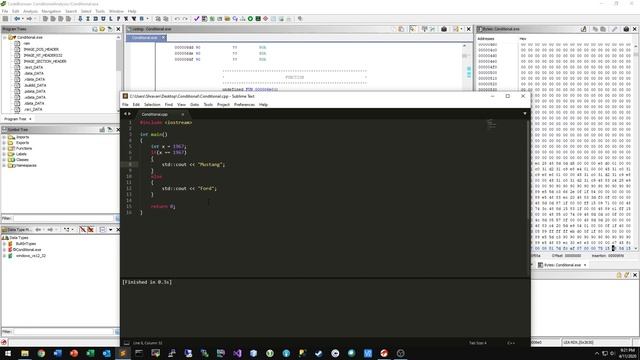This screenshot has height=360, width=640.
Task: Open File Explorer from the taskbar
Action: (x=25, y=353)
